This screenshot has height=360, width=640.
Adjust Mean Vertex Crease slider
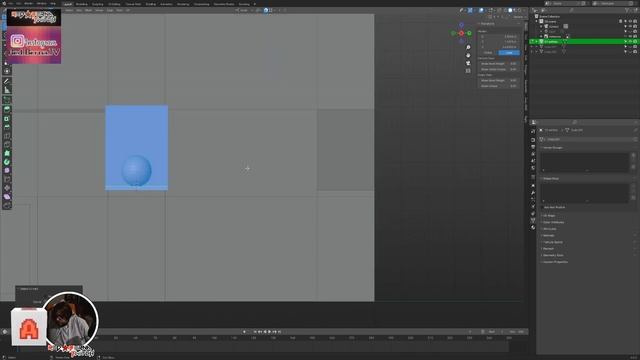(x=498, y=69)
